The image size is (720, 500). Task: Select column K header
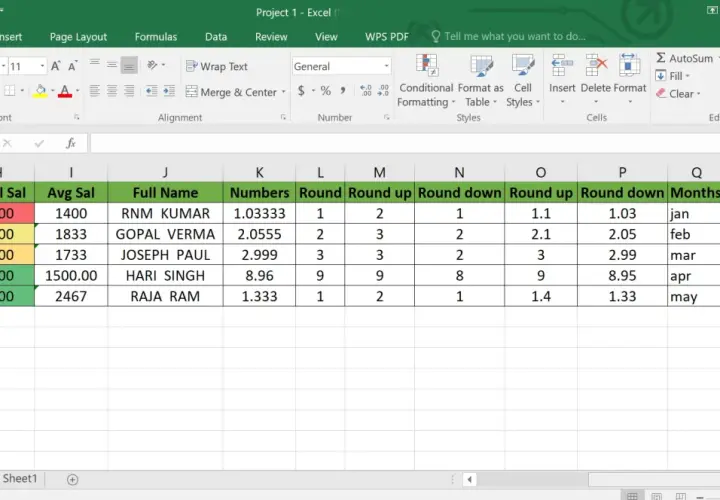(x=259, y=172)
